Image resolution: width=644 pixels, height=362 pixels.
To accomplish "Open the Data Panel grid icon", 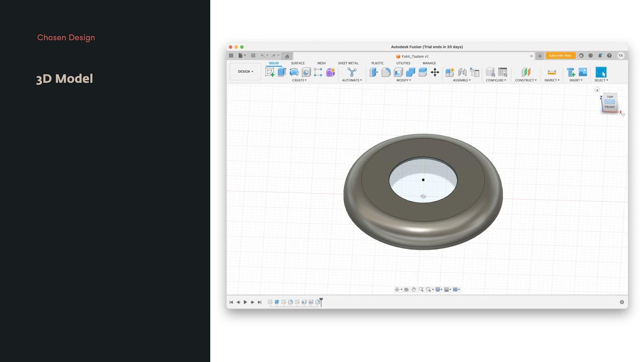I will (231, 56).
